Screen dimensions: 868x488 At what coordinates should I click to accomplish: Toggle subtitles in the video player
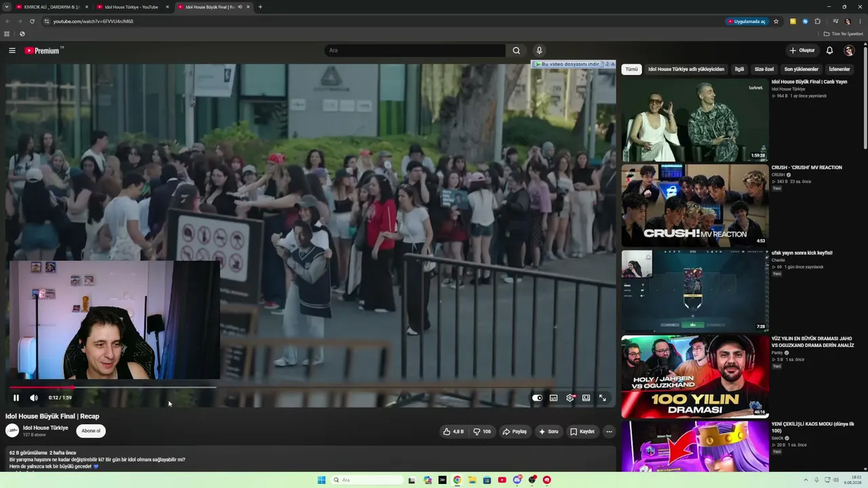(x=553, y=398)
